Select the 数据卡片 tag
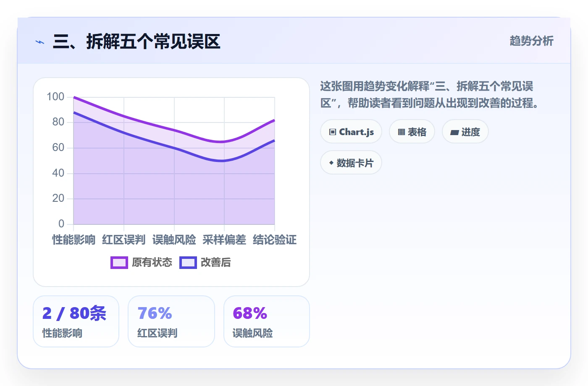This screenshot has width=588, height=386. [x=351, y=163]
